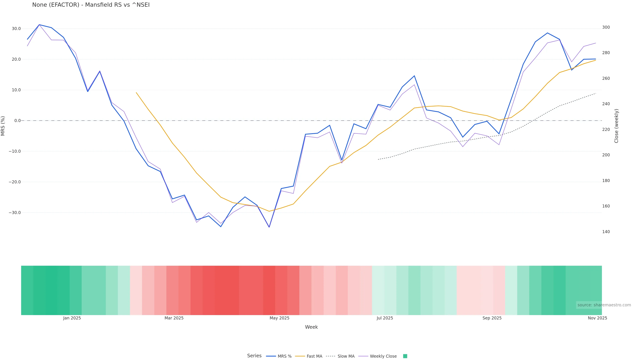Click the Mansfield RS chart title
The image size is (644, 362).
coord(91,5)
